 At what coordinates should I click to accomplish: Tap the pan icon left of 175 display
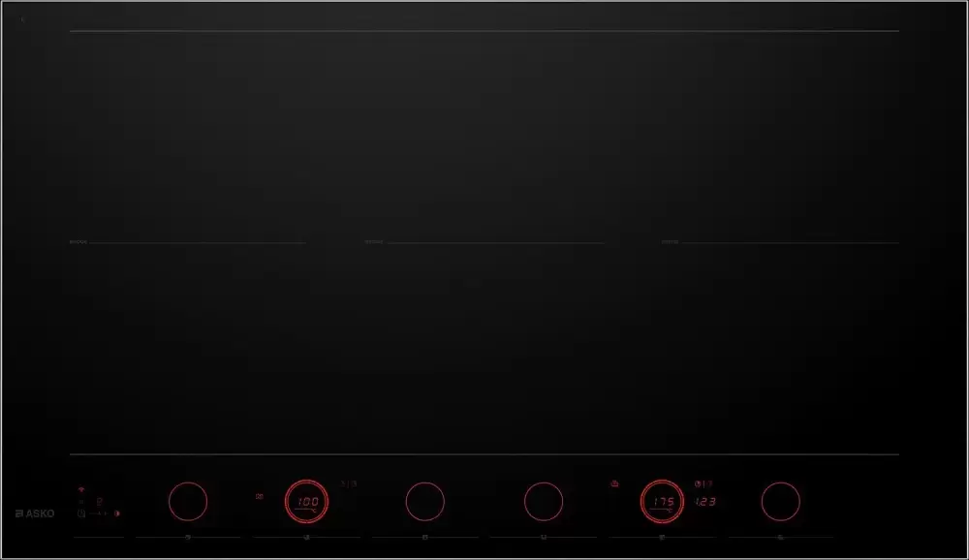coord(614,484)
